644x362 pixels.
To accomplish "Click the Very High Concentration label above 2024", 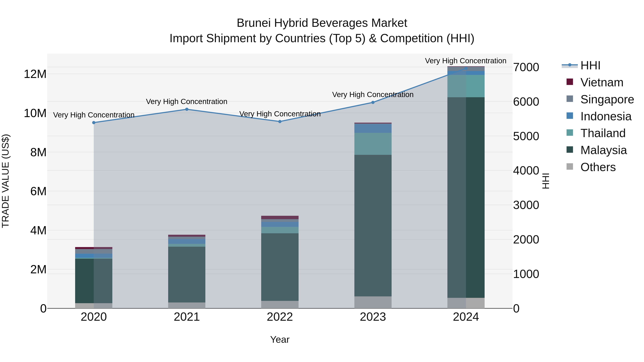I will (x=466, y=61).
